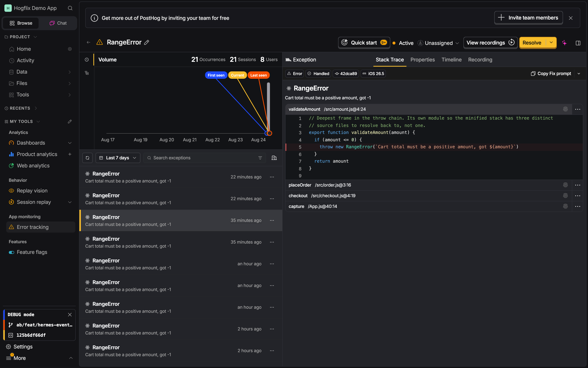This screenshot has width=588, height=368.
Task: Click fingerprint icon on the placeOrder frame
Action: [x=565, y=185]
